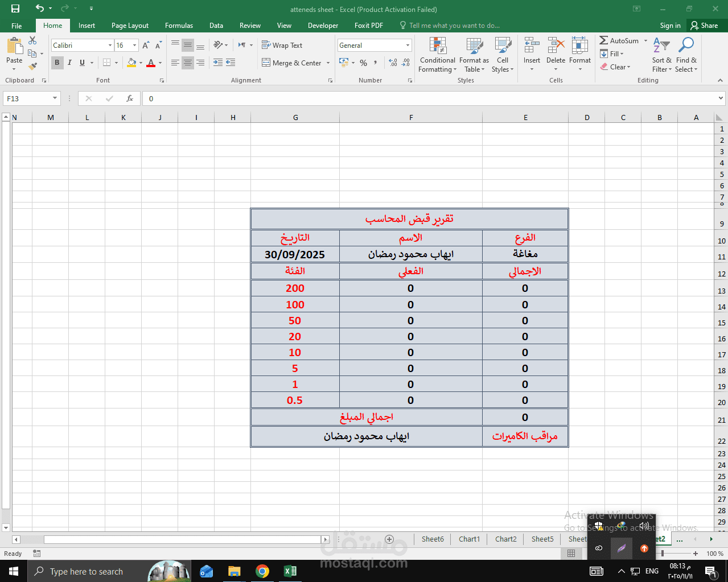Click Increase Indent icon
Image resolution: width=728 pixels, height=582 pixels.
(x=231, y=63)
